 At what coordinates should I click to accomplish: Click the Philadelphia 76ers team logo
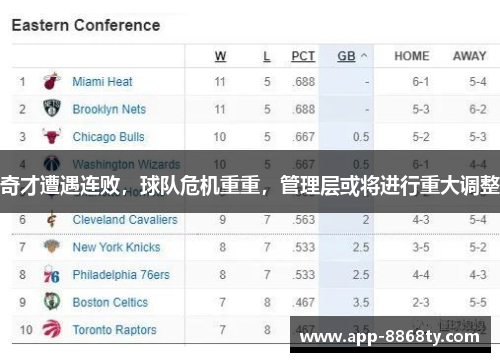[x=52, y=274]
